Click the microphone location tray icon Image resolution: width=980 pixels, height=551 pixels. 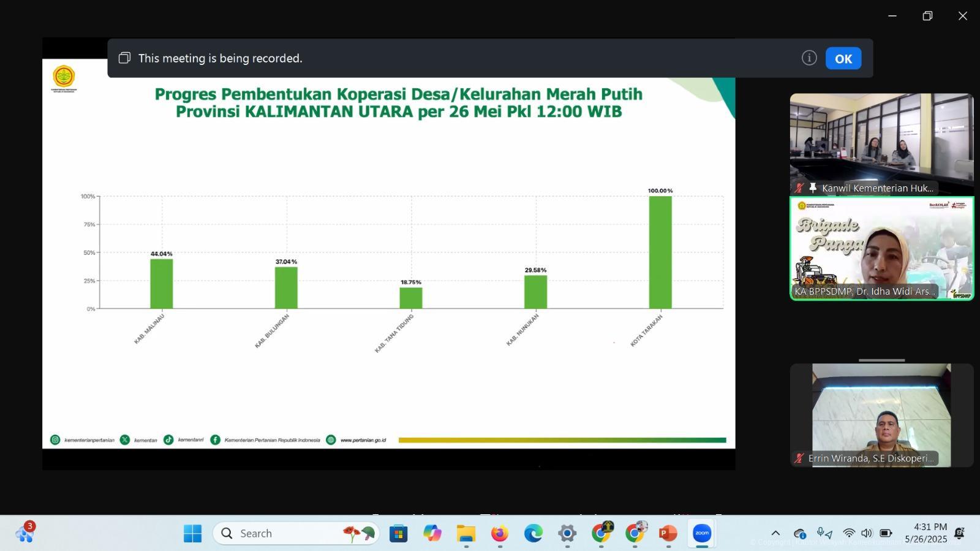(824, 533)
